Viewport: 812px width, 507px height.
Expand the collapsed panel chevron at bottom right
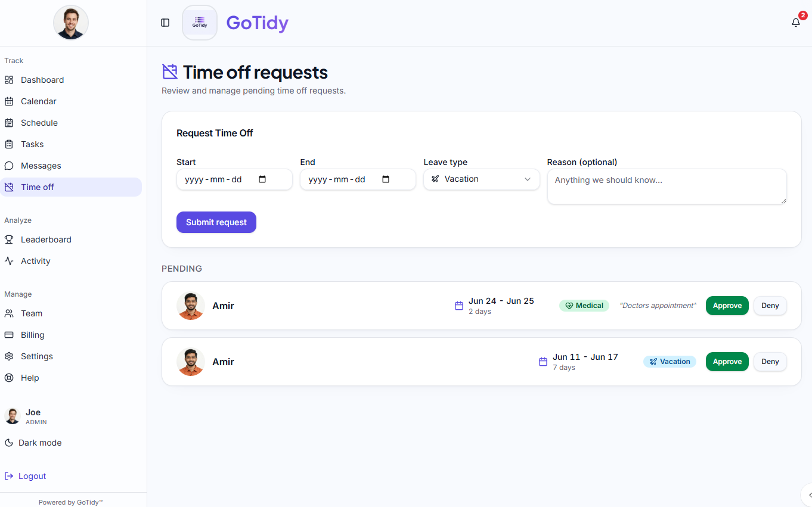[x=808, y=495]
